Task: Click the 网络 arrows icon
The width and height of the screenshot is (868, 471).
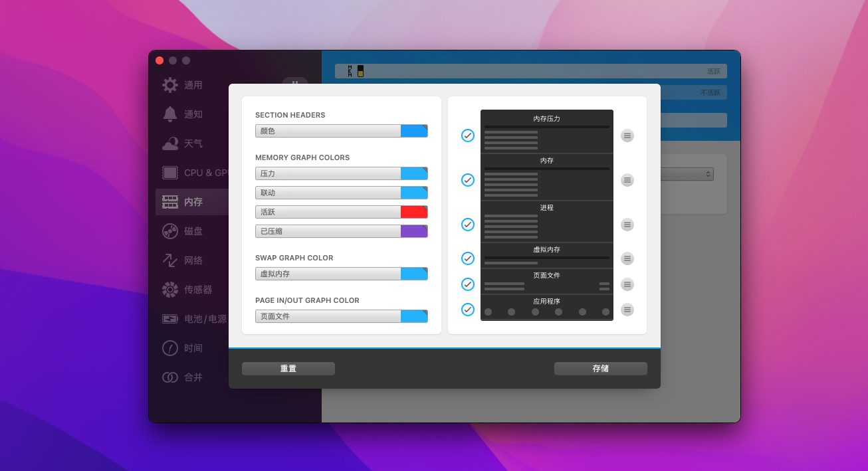Action: tap(170, 260)
